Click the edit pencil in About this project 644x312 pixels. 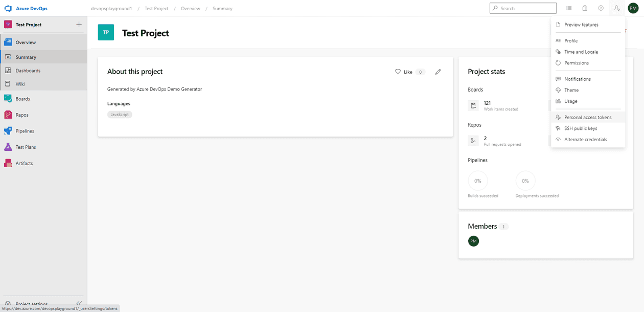(x=438, y=72)
